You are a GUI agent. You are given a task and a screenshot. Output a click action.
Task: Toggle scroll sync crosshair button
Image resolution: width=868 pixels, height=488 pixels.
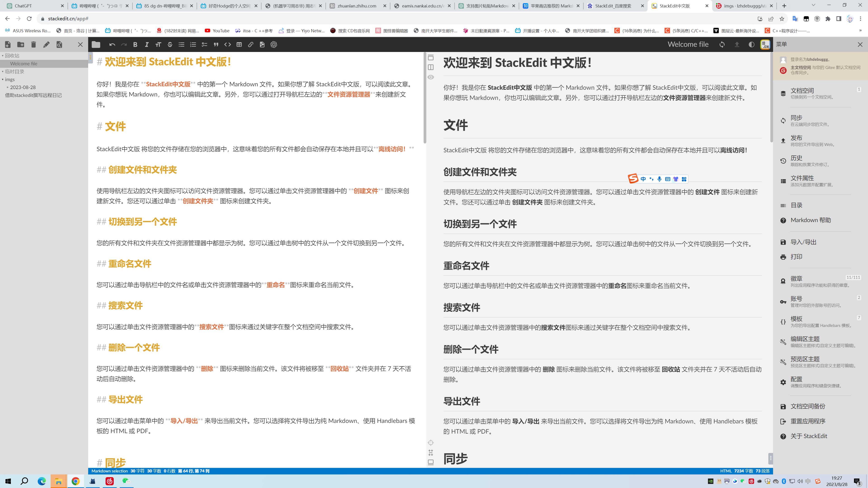(431, 443)
